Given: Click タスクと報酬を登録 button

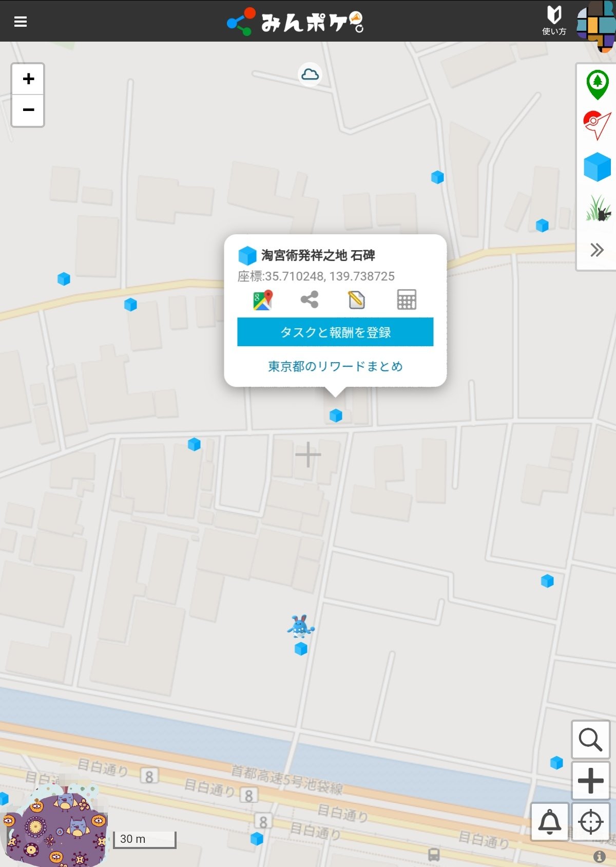Looking at the screenshot, I should [335, 332].
